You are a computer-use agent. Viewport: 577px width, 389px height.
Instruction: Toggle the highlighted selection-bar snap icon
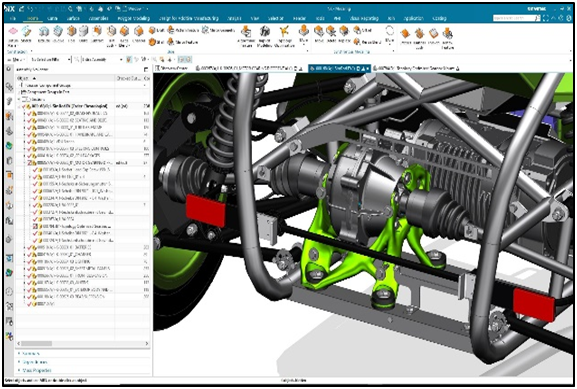(129, 59)
